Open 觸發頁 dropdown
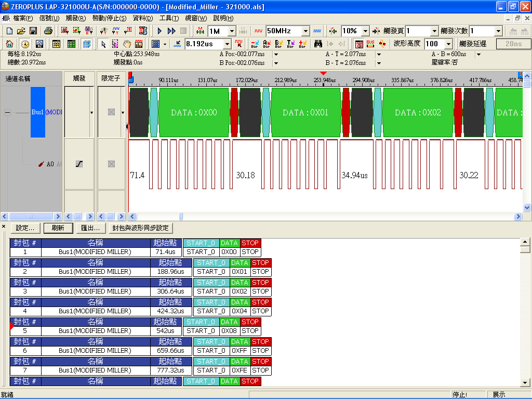This screenshot has width=532, height=399. (x=434, y=31)
